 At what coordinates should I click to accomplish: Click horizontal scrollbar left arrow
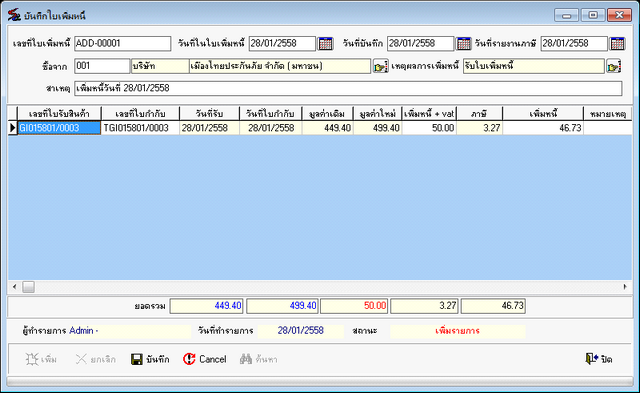pos(15,287)
